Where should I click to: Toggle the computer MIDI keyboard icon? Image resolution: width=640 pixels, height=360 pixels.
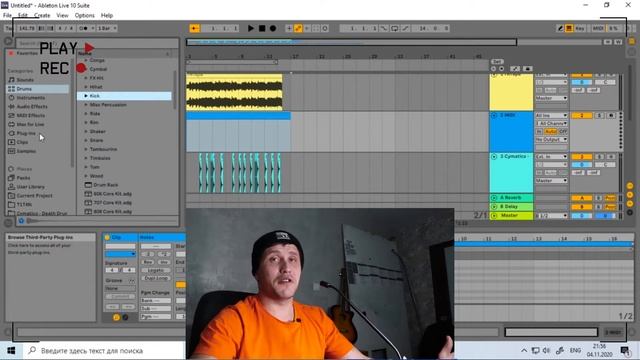coord(569,28)
